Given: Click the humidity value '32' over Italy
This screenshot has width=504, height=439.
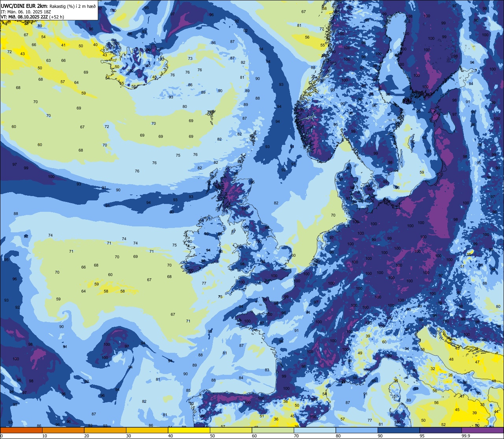Looking at the screenshot, I should 433,369.
